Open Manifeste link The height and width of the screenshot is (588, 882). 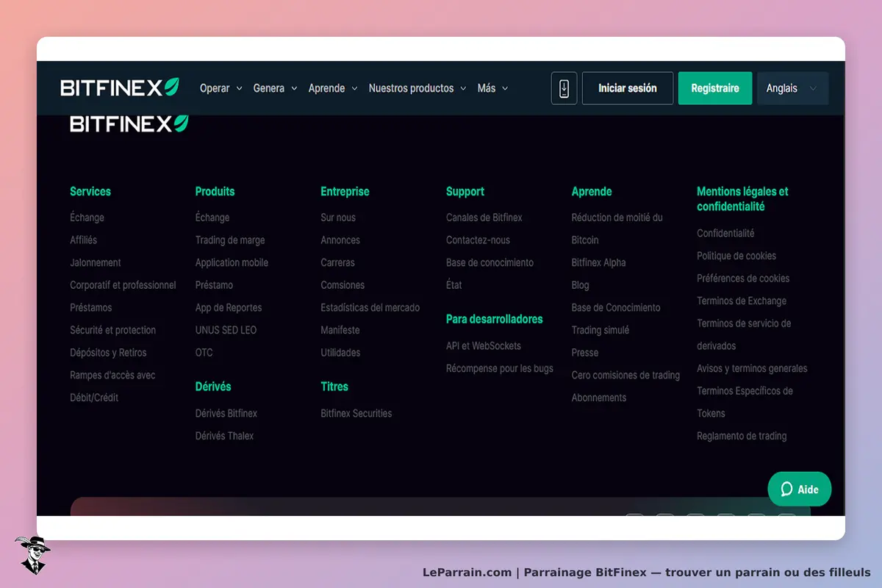(x=340, y=330)
